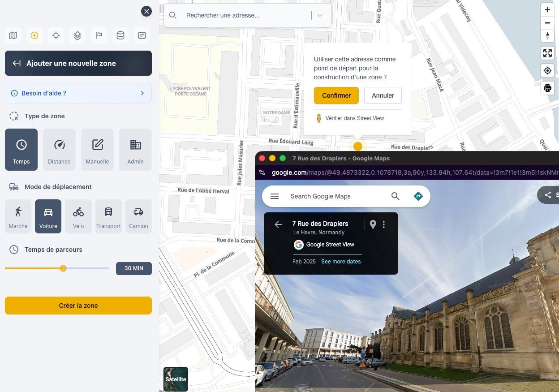
Task: Zoom in the map with plus button
Action: tap(547, 10)
